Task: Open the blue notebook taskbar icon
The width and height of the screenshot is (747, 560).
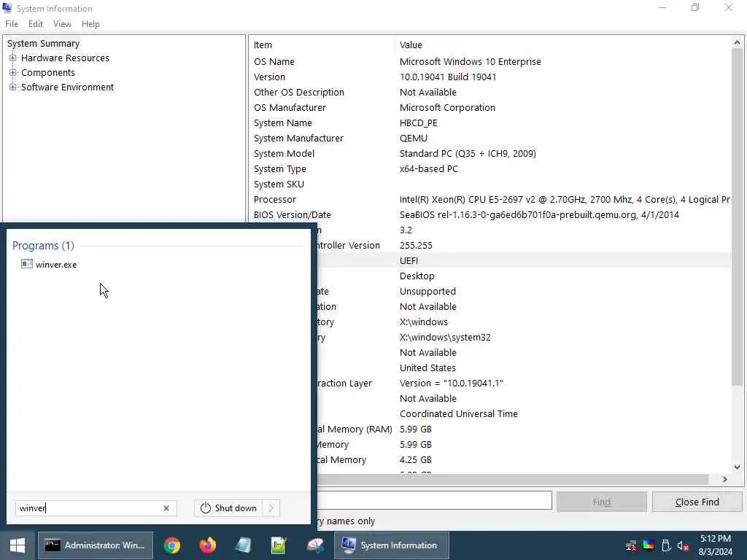Action: [243, 545]
